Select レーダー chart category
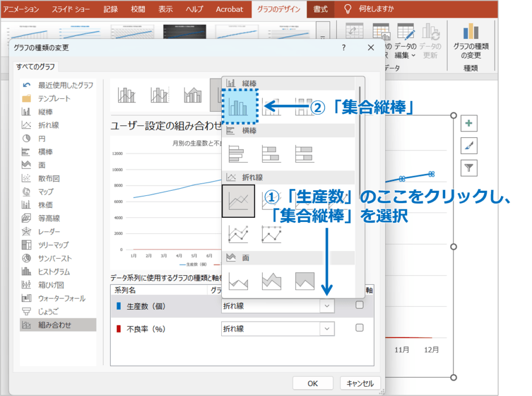The height and width of the screenshot is (396, 532). tap(58, 231)
